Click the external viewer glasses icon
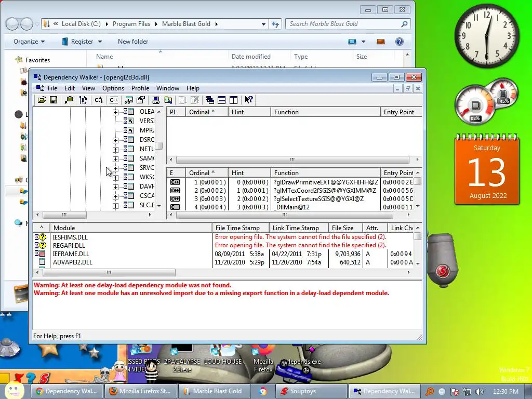 129,100
